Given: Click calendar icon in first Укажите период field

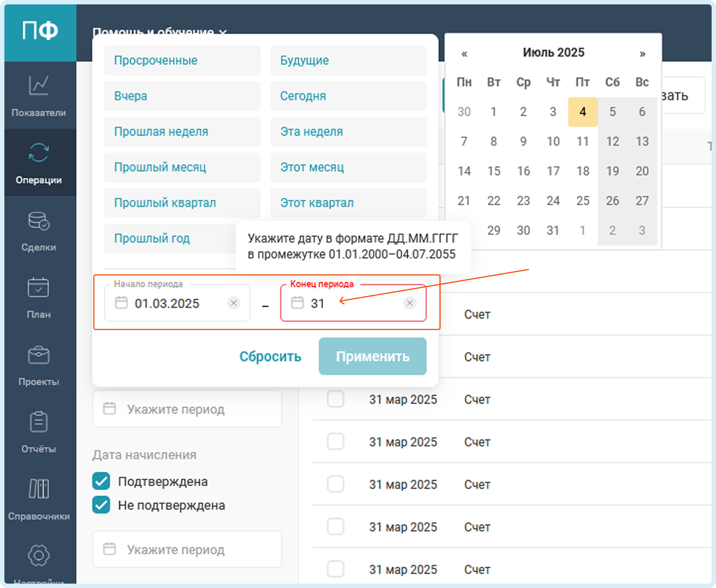Looking at the screenshot, I should 110,409.
